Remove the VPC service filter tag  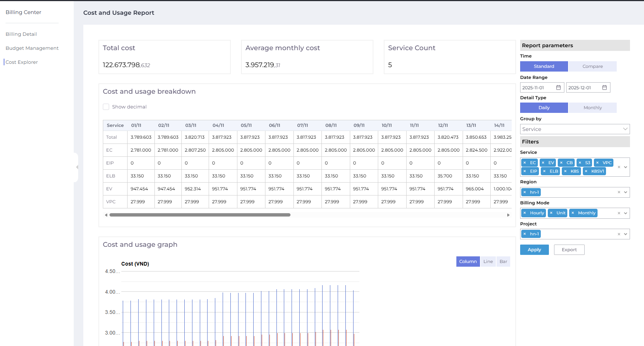pos(597,163)
